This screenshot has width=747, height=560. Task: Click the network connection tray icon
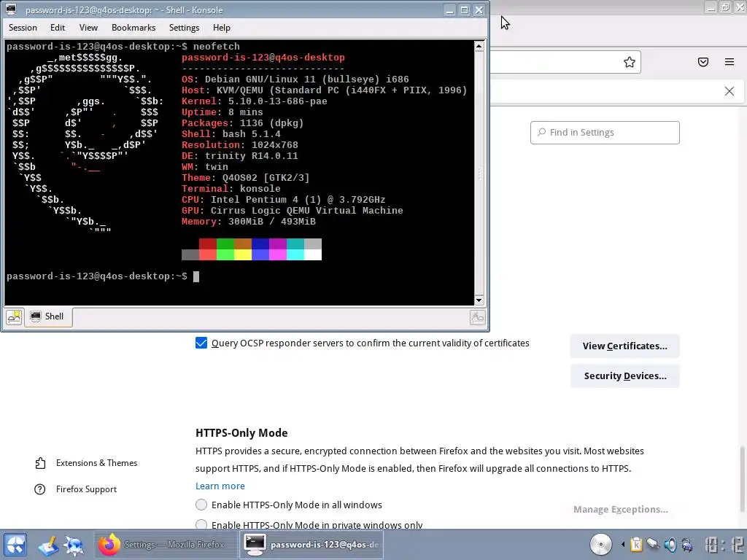(x=653, y=544)
